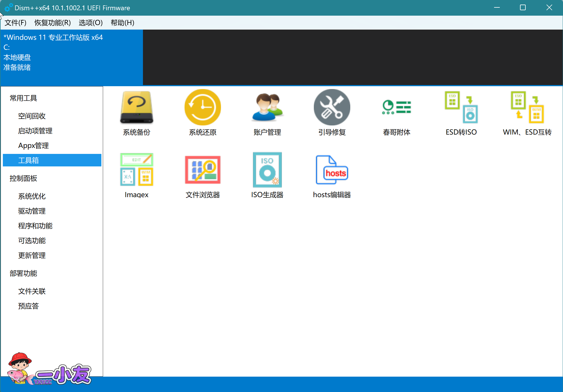Open the 更新管理 page
563x392 pixels.
[32, 255]
